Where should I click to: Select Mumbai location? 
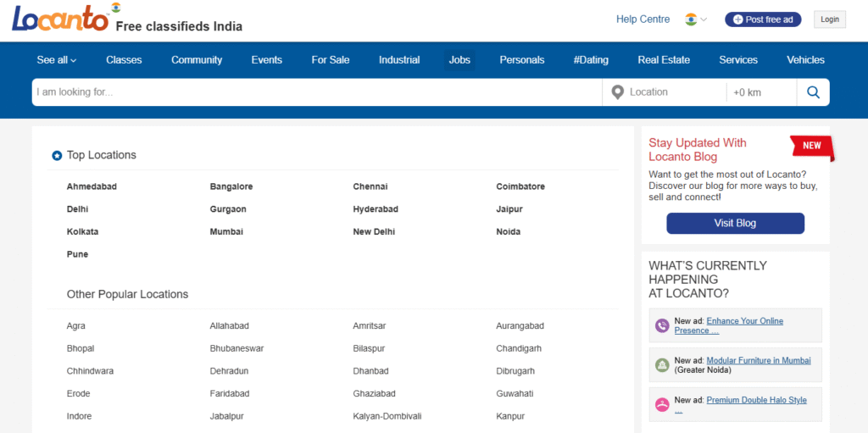tap(226, 232)
